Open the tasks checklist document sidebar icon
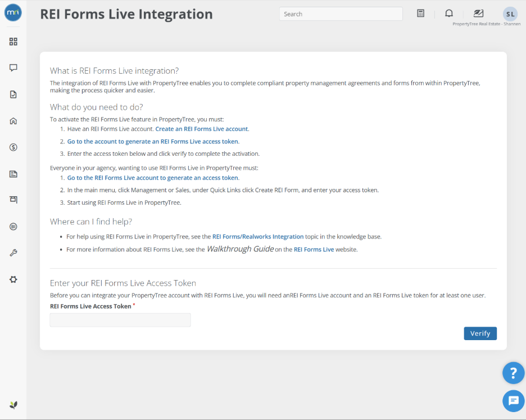This screenshot has height=420, width=526. pyautogui.click(x=13, y=94)
